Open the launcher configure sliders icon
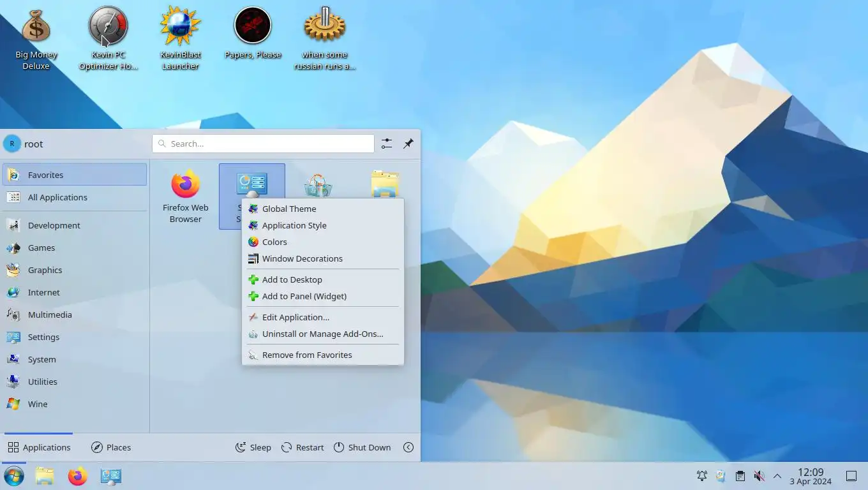 (x=387, y=144)
